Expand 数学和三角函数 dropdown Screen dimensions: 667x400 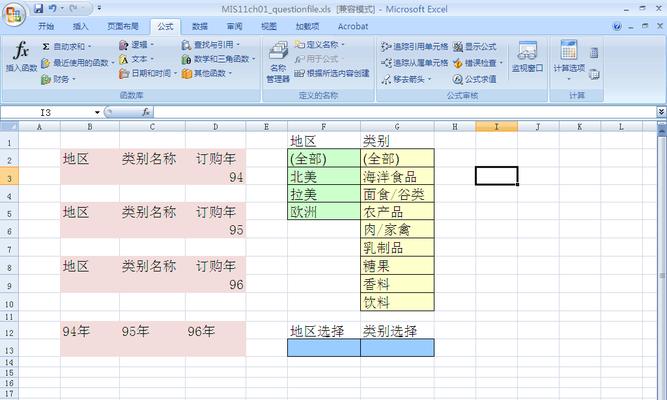(219, 59)
